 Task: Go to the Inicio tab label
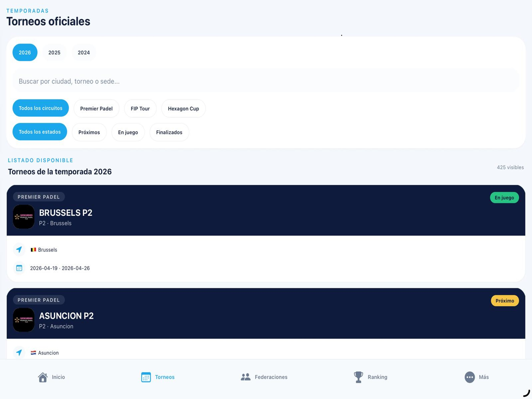click(58, 377)
